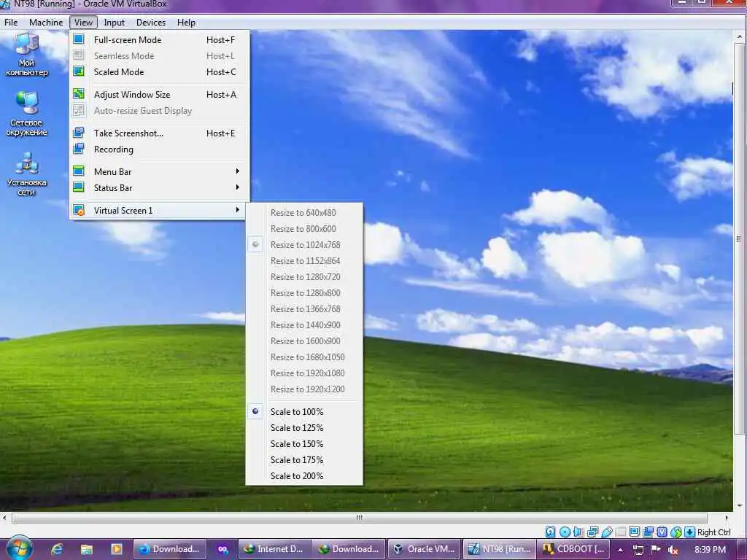Click the Recording icon
747x560 pixels.
pos(79,149)
